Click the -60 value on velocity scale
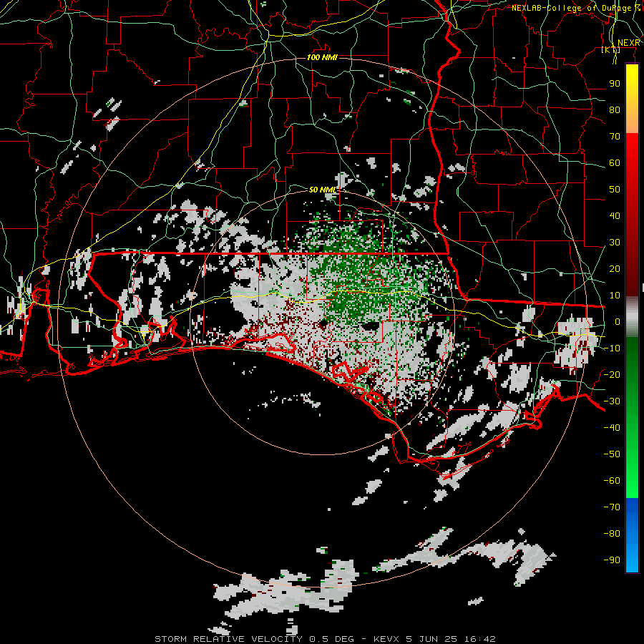This screenshot has width=644, height=644. pos(612,481)
